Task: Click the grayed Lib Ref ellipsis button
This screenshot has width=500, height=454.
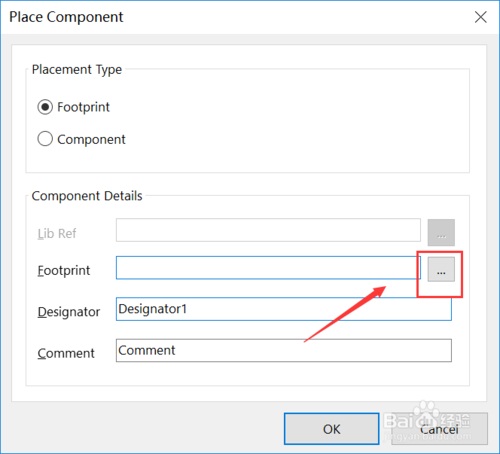Action: coord(441,232)
